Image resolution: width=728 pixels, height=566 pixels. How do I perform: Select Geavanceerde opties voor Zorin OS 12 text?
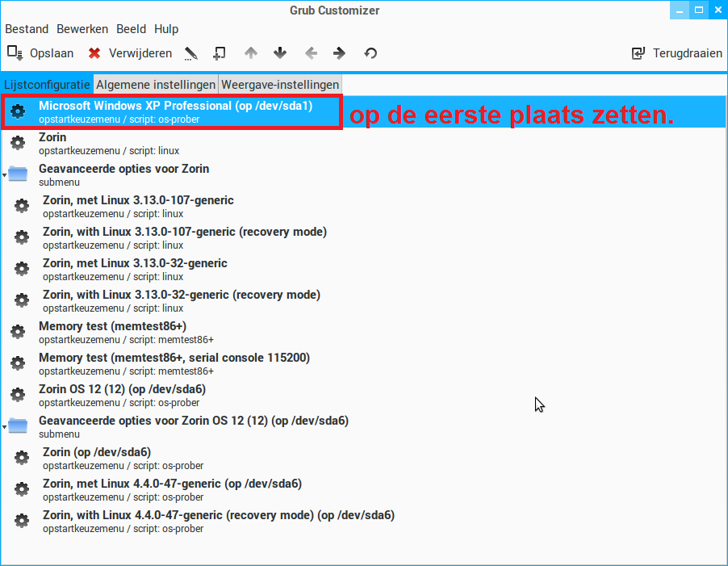point(194,421)
